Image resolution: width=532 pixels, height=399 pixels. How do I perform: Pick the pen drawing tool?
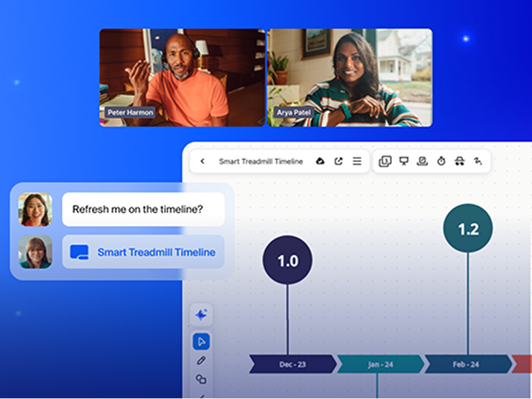coord(201,360)
